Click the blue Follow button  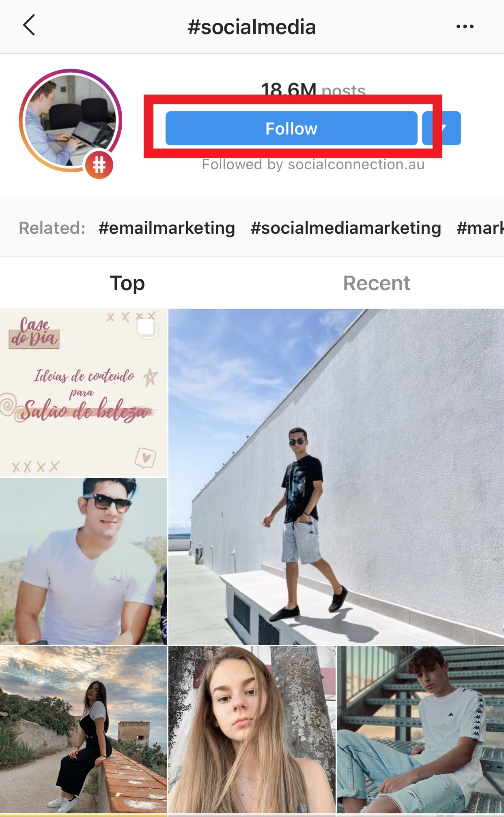291,128
